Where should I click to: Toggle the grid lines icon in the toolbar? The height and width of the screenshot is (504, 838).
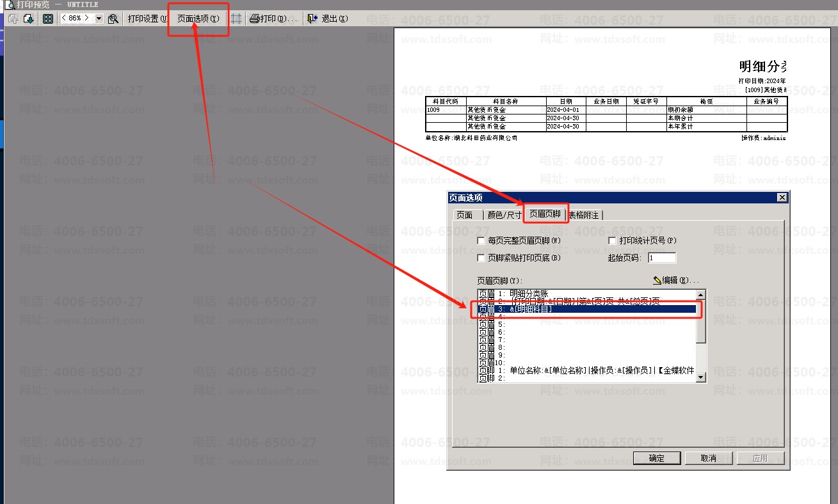click(236, 19)
